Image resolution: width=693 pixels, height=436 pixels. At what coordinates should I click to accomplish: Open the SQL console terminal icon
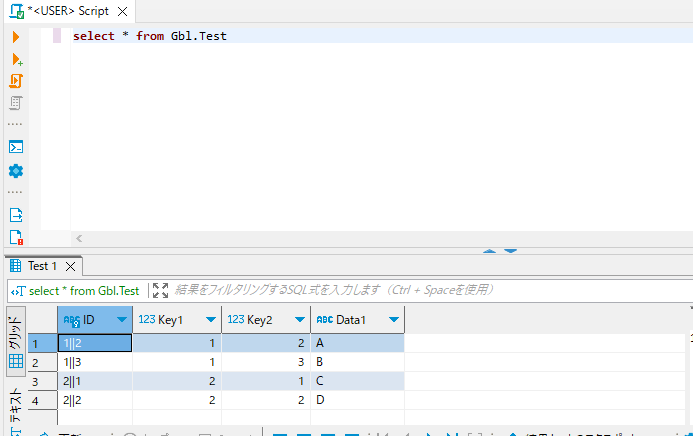click(x=16, y=147)
